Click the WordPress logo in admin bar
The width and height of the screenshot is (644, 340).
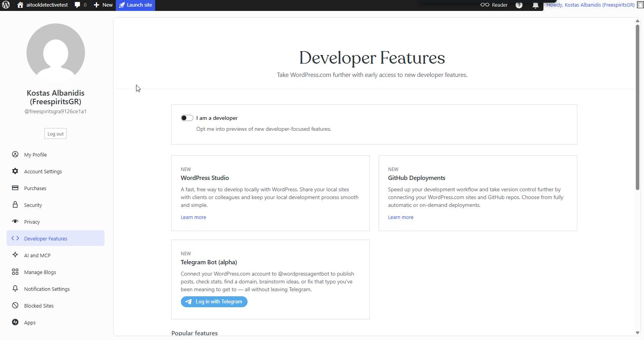coord(6,5)
